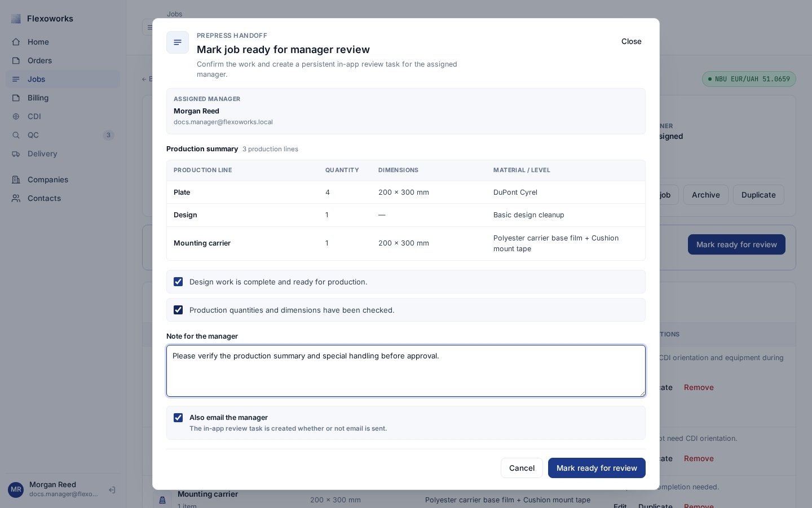Image resolution: width=812 pixels, height=508 pixels.
Task: Open Orders section
Action: point(63,60)
